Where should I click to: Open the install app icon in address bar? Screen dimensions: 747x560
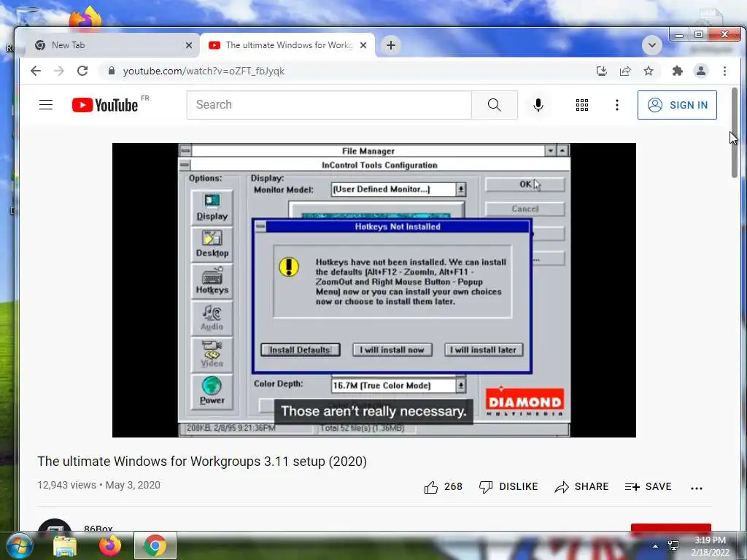(602, 71)
